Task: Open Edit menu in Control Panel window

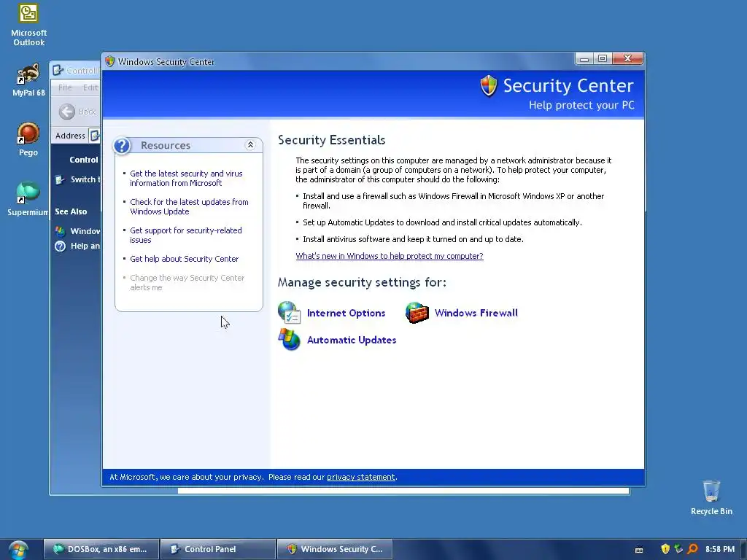Action: click(x=90, y=87)
